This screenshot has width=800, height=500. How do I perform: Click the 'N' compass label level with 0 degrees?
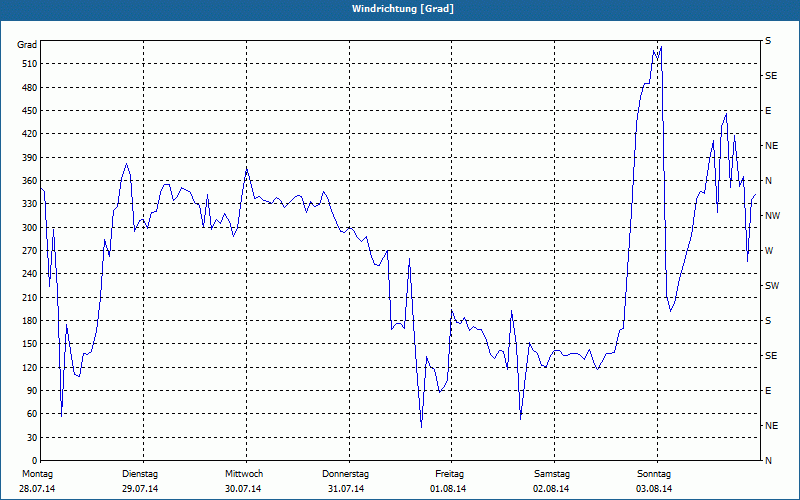768,461
